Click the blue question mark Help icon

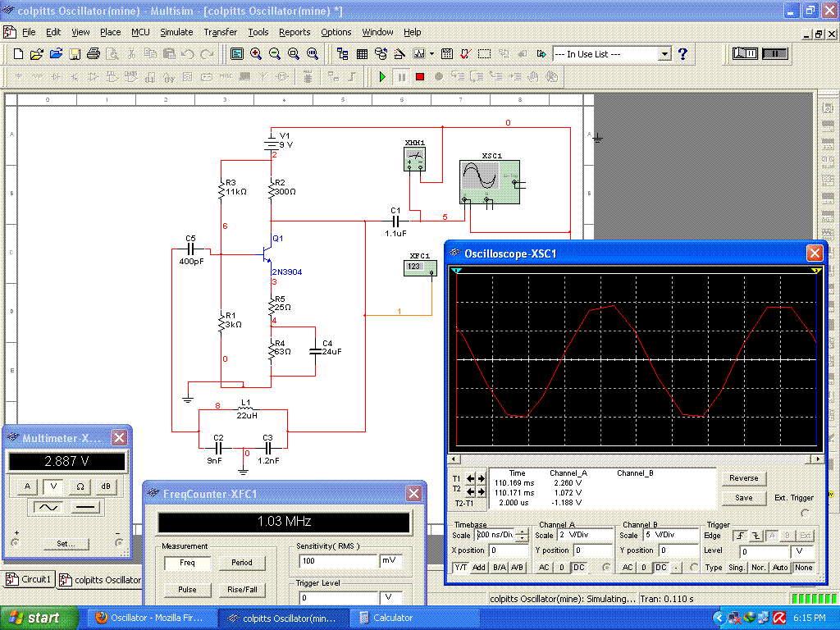tap(682, 53)
